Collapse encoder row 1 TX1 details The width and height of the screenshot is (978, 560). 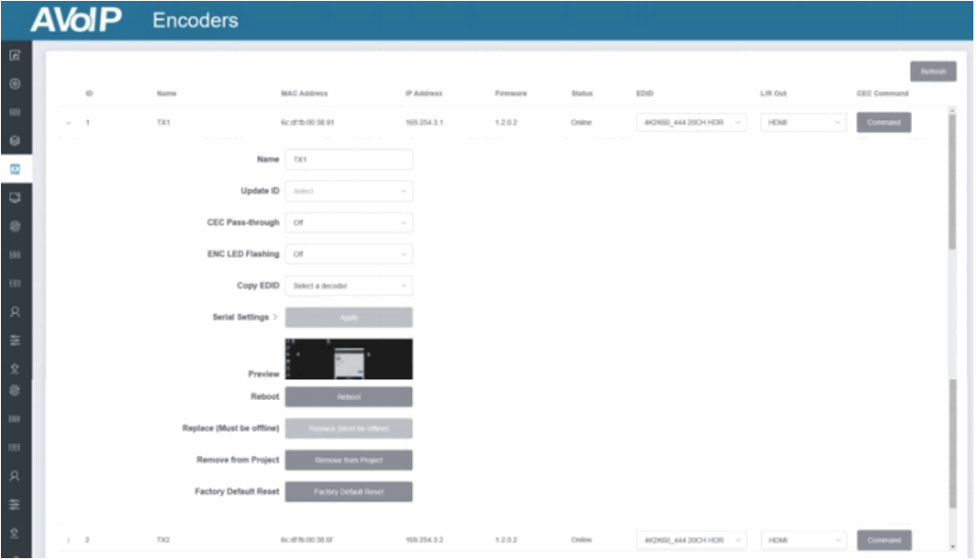point(68,123)
